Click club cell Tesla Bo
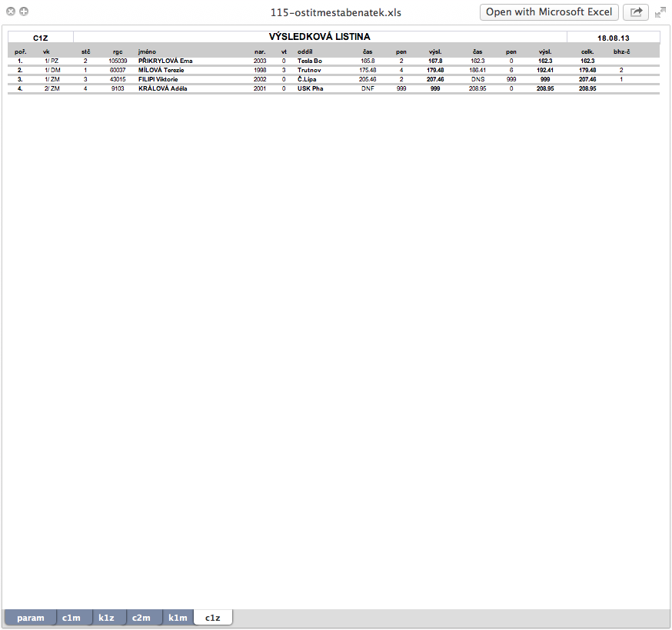 point(310,61)
